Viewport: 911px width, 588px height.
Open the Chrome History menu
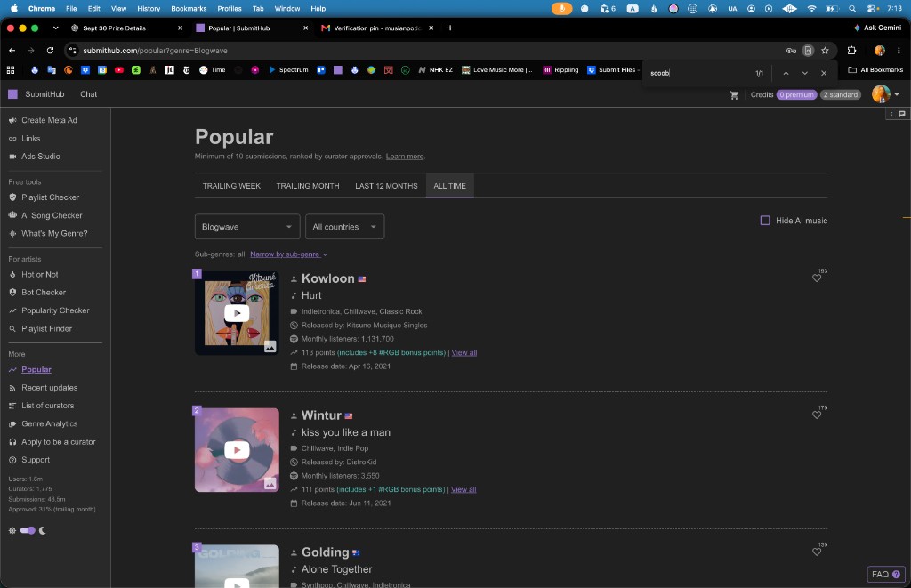click(x=149, y=9)
